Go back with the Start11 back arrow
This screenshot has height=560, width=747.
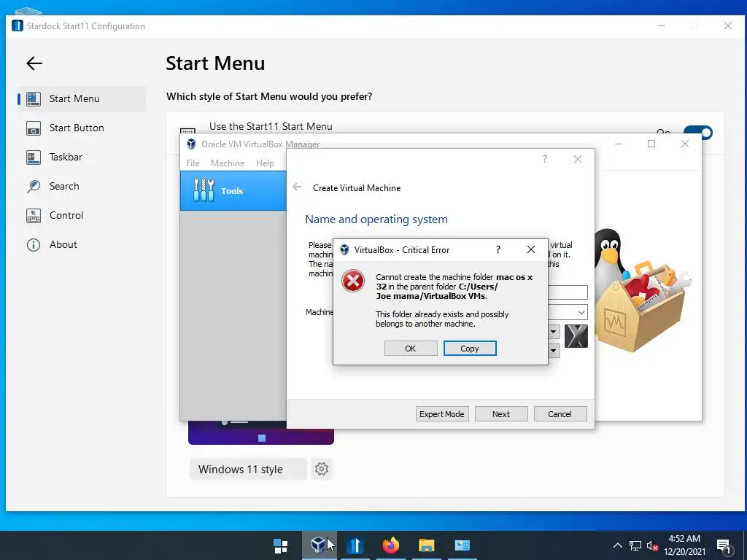click(34, 63)
